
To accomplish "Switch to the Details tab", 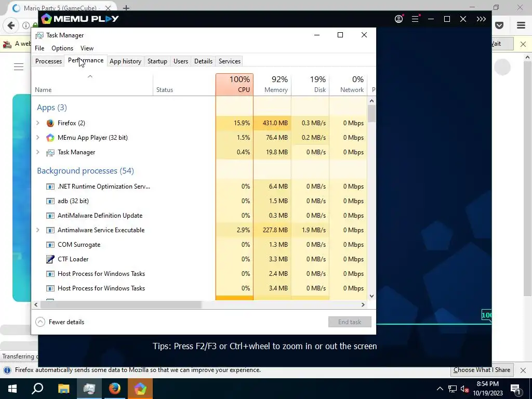I will click(x=203, y=61).
